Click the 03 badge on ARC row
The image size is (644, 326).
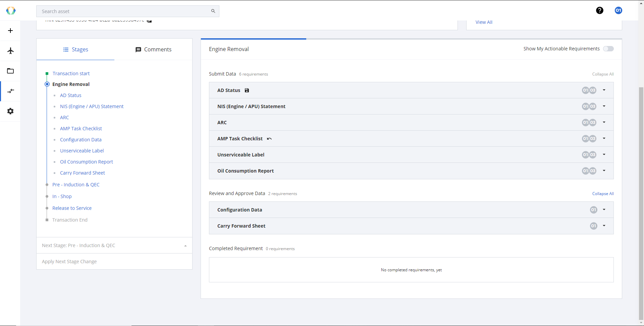tap(593, 123)
